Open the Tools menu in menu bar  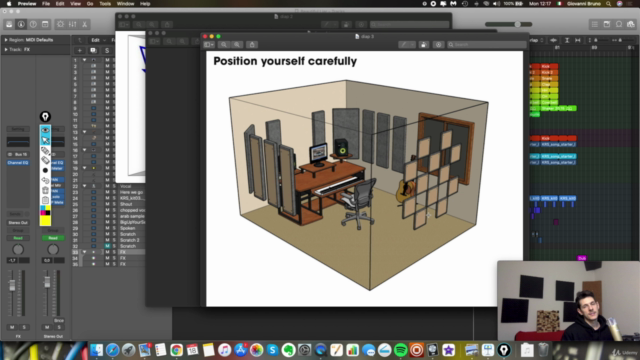(x=105, y=4)
